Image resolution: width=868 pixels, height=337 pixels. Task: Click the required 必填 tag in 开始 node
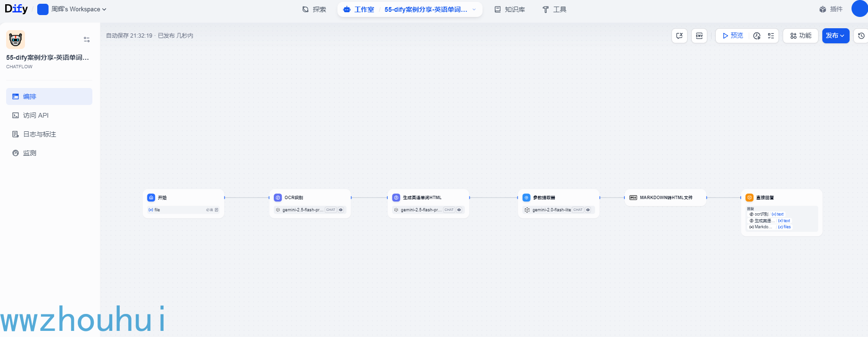point(210,210)
